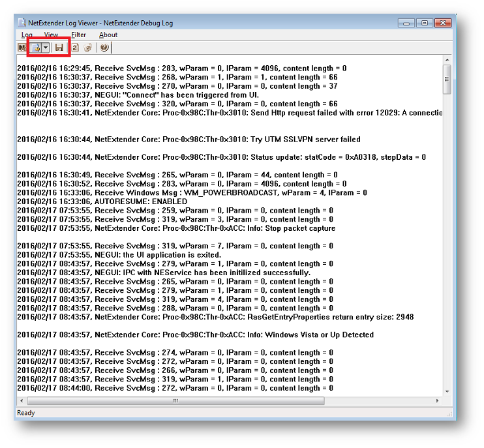The width and height of the screenshot is (484, 448).
Task: Click the Receive SvcMsg : 320 line
Action: pos(177,104)
